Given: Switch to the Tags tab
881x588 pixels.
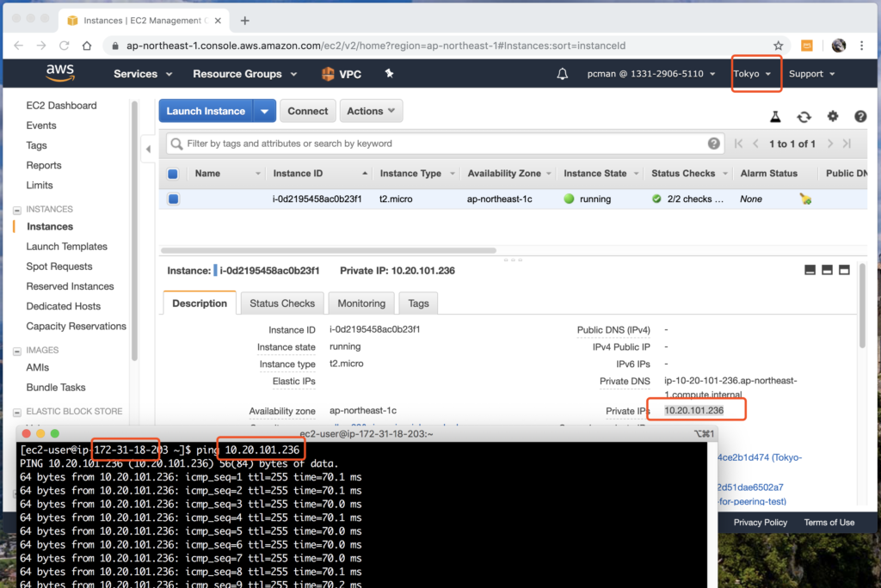Looking at the screenshot, I should [418, 303].
